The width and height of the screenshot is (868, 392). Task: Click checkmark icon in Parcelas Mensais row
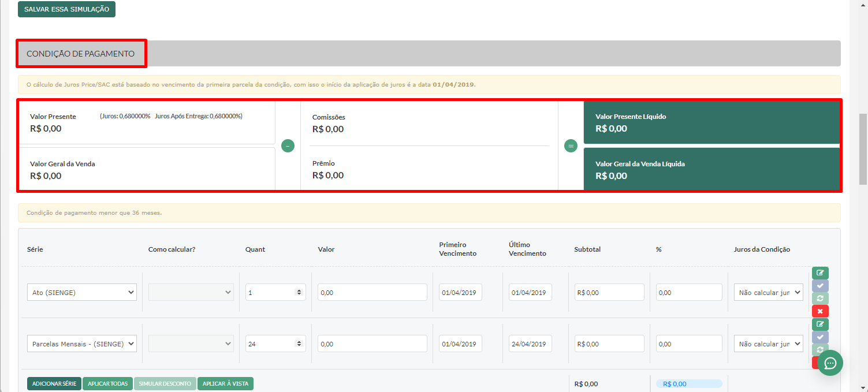(x=820, y=337)
